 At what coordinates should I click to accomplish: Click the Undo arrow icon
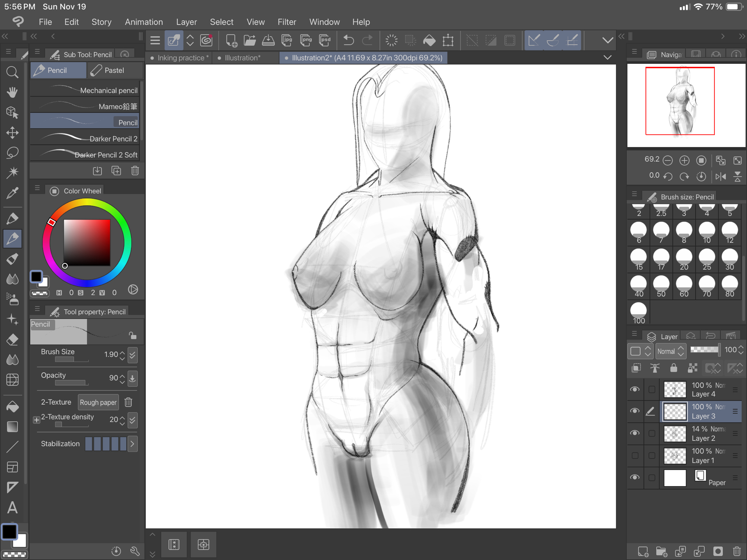point(348,40)
